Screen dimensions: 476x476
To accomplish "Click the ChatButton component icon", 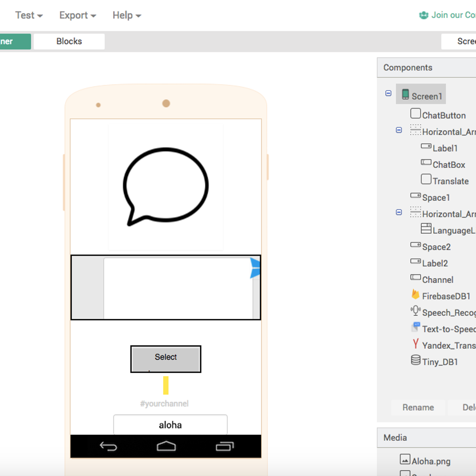I will pyautogui.click(x=416, y=114).
